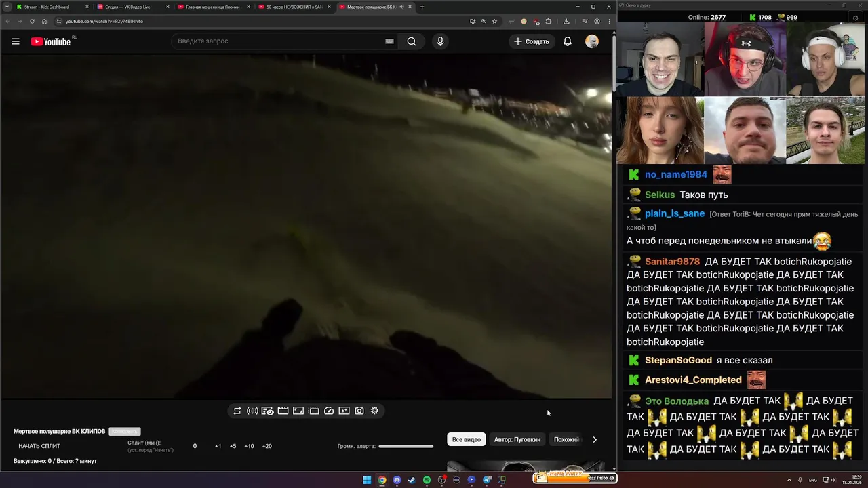Click the Chrome home button
This screenshot has width=868, height=488.
click(x=45, y=21)
